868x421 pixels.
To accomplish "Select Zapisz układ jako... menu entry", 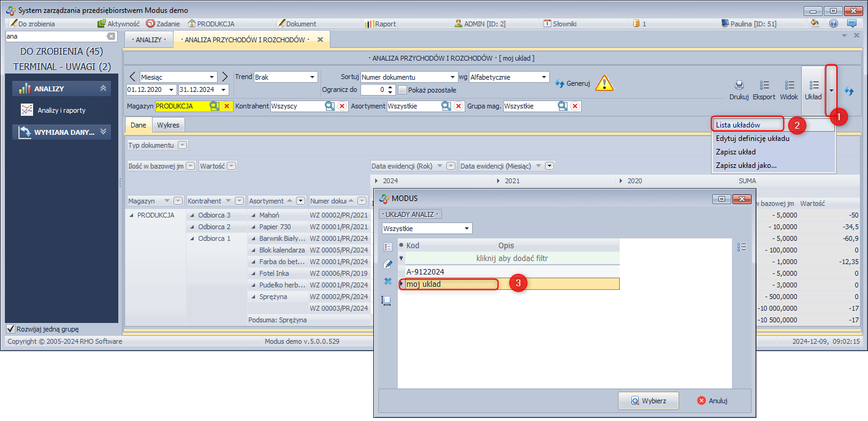I will pyautogui.click(x=746, y=165).
